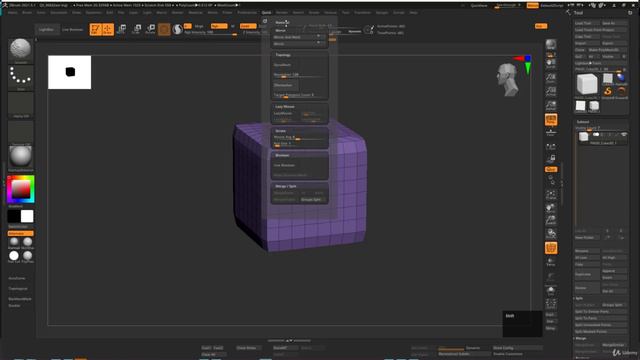Open the Quick menu in menu bar
640x360 pixels.
click(x=266, y=13)
